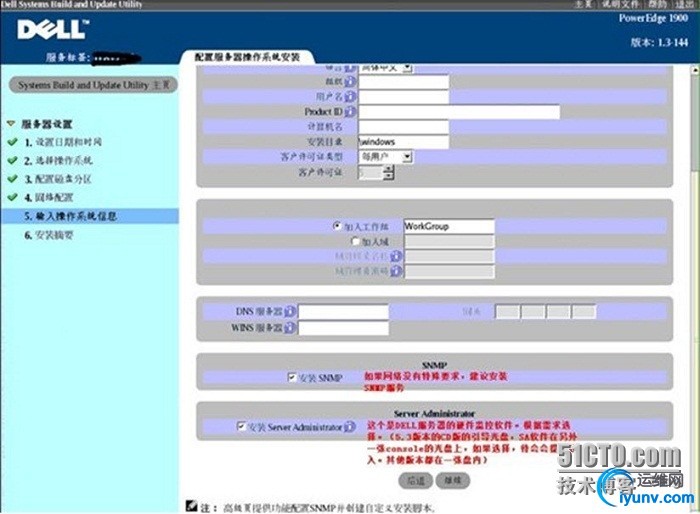Click the 版本: 1.3-144 version text
700x514 pixels.
(x=659, y=42)
